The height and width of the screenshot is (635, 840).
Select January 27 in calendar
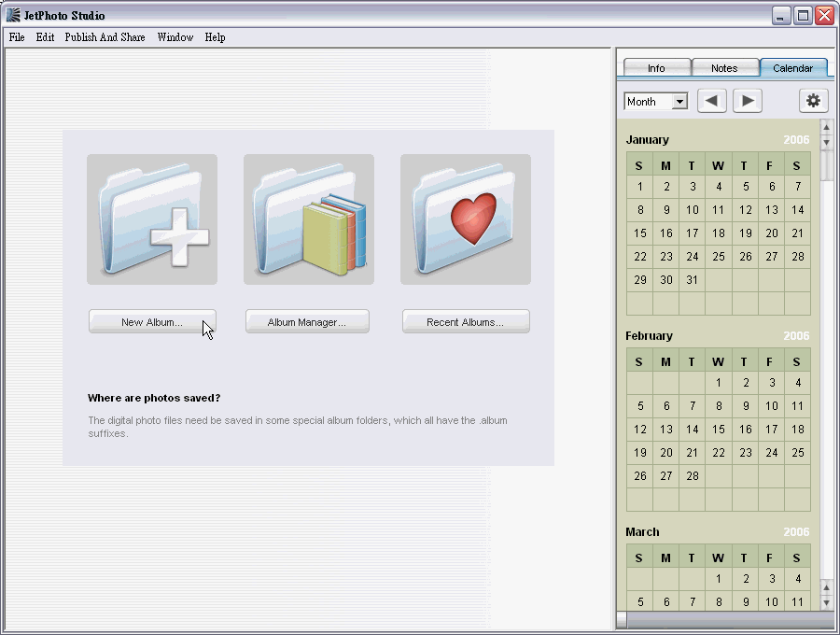(x=771, y=257)
